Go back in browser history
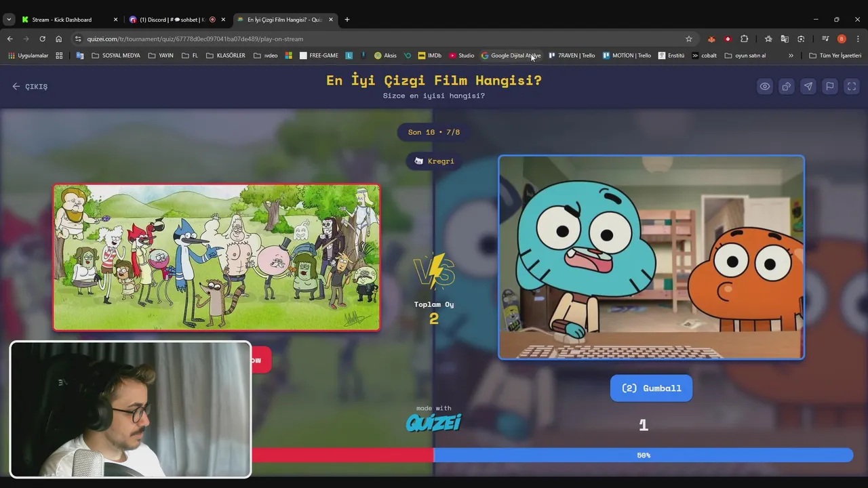Image resolution: width=868 pixels, height=488 pixels. pyautogui.click(x=9, y=39)
